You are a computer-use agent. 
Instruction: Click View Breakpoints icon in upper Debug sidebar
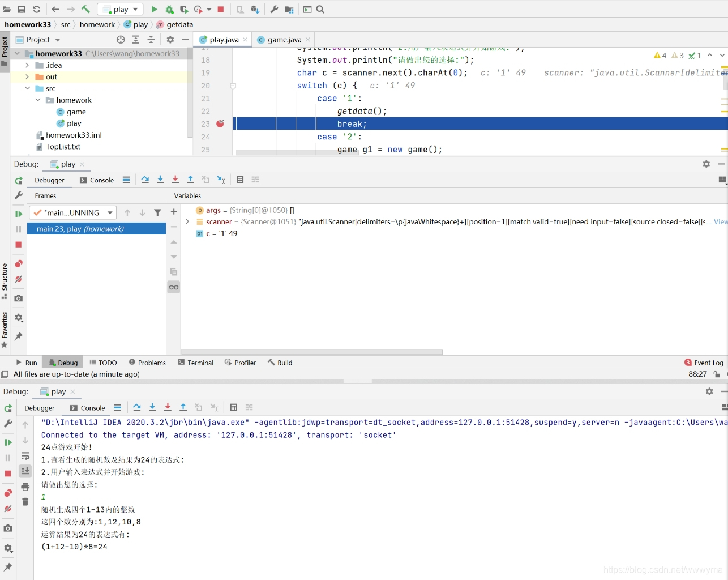point(19,264)
